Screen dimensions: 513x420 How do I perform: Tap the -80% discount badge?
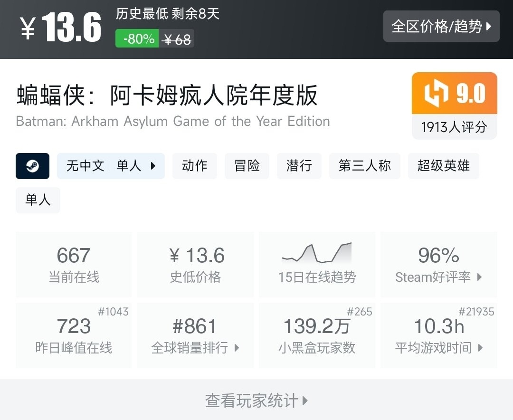137,38
